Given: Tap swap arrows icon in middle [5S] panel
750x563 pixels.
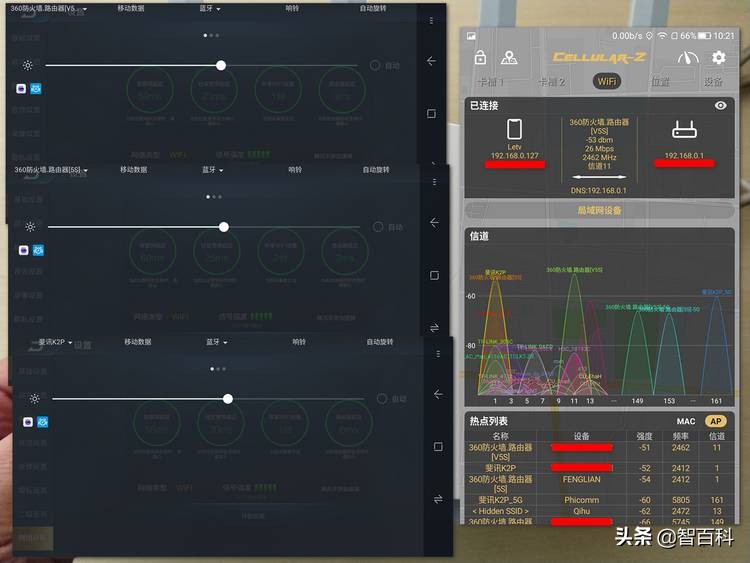Looking at the screenshot, I should [434, 328].
